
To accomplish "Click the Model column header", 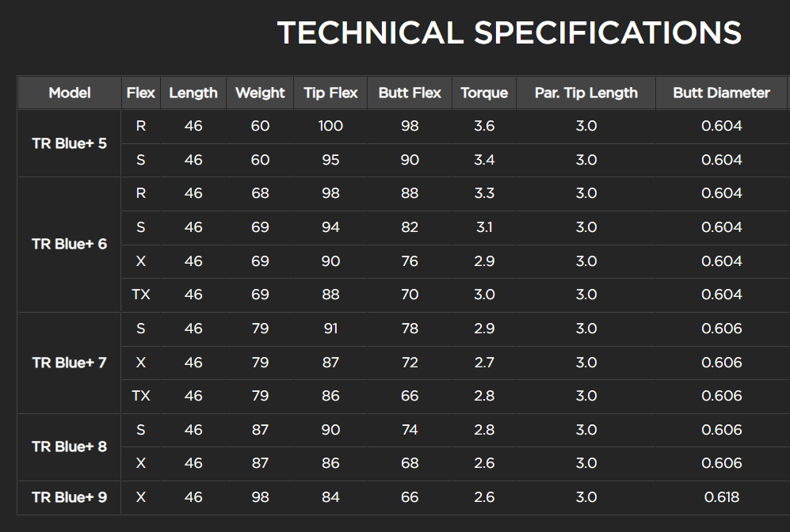I will pos(70,93).
